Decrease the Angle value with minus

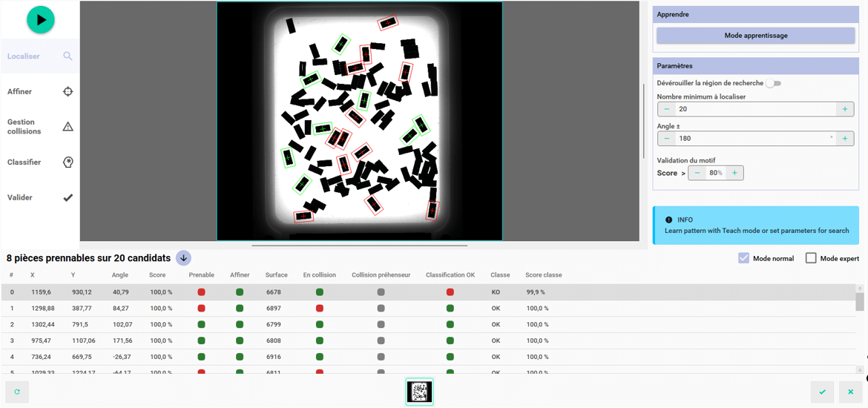click(667, 139)
